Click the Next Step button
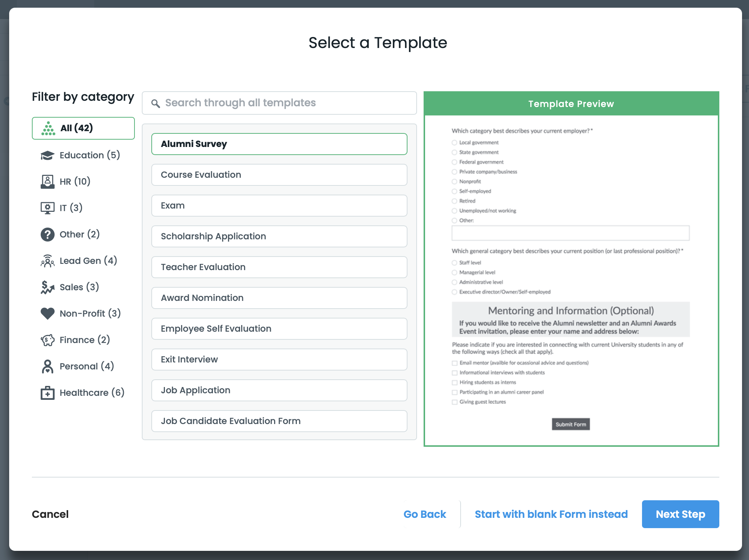Screen dimensions: 749x560 click(680, 514)
